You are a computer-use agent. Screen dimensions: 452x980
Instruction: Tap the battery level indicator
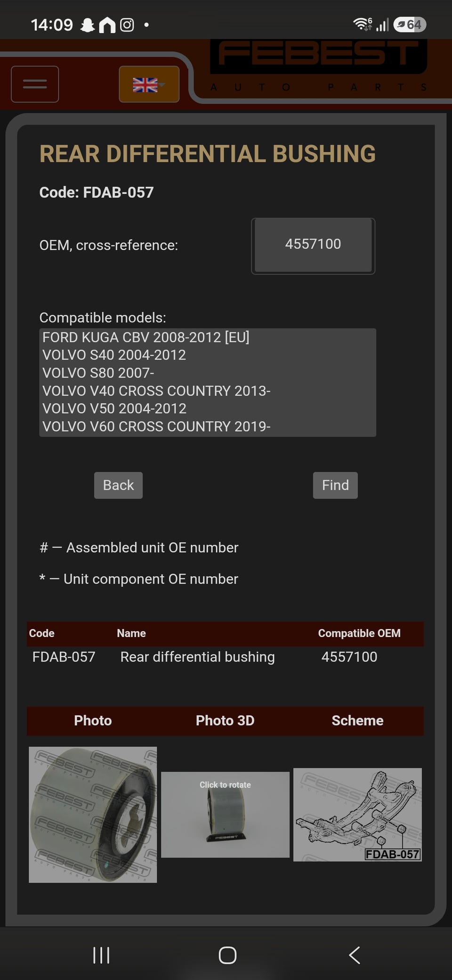coord(410,24)
